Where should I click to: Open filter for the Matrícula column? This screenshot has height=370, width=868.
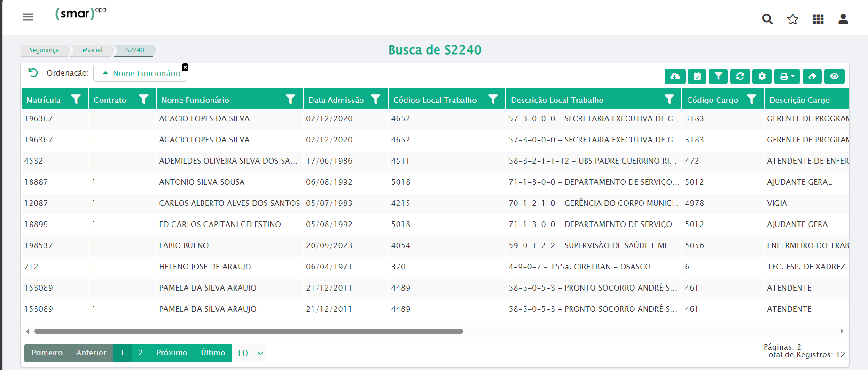click(76, 100)
